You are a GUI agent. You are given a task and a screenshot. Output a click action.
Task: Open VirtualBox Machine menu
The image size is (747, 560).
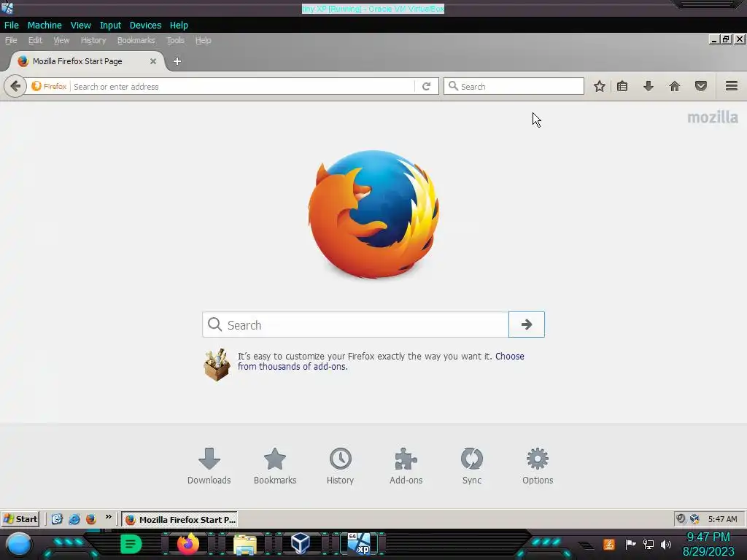tap(44, 26)
